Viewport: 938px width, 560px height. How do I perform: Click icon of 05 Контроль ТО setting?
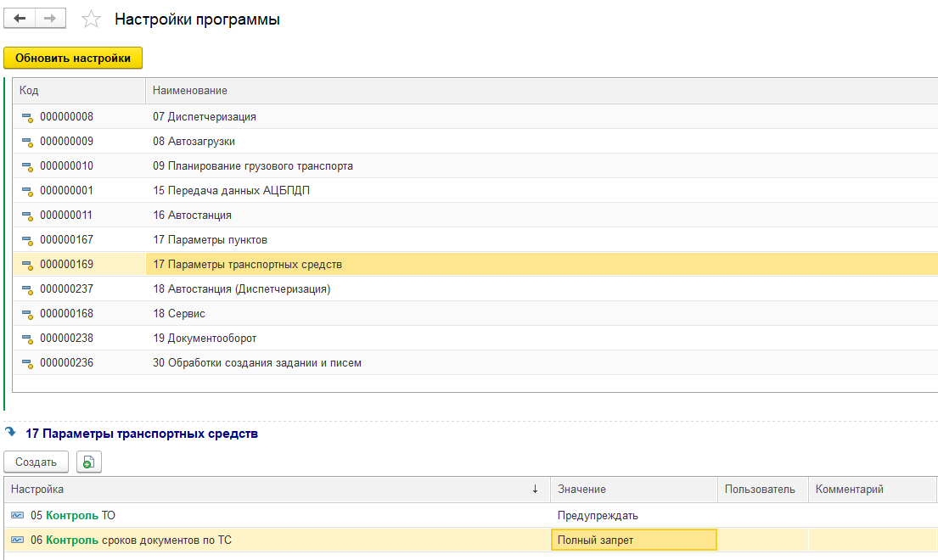coord(18,516)
